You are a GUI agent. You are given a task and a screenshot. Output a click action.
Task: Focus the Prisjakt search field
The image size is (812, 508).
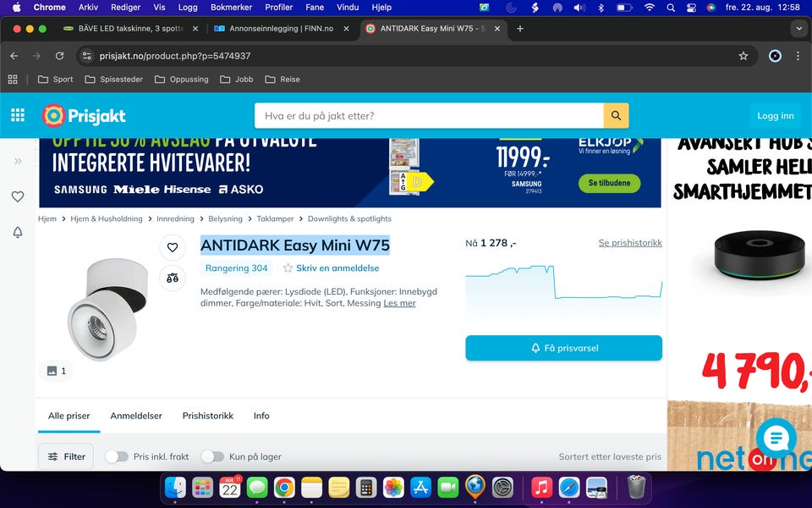429,116
